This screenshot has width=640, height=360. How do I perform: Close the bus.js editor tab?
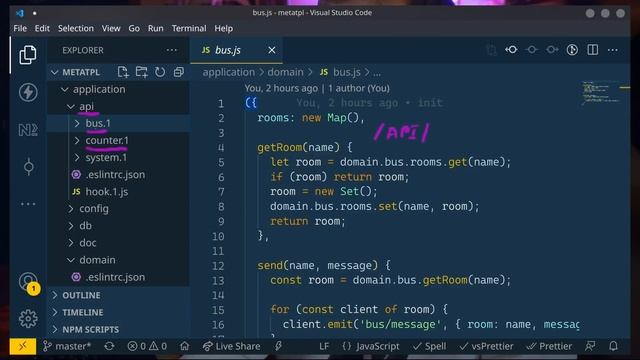tap(271, 50)
